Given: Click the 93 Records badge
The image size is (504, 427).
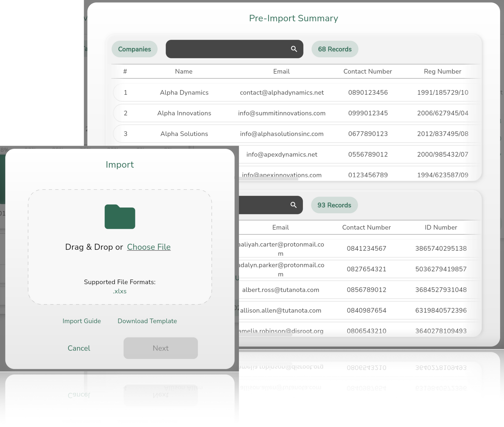Looking at the screenshot, I should pos(334,205).
